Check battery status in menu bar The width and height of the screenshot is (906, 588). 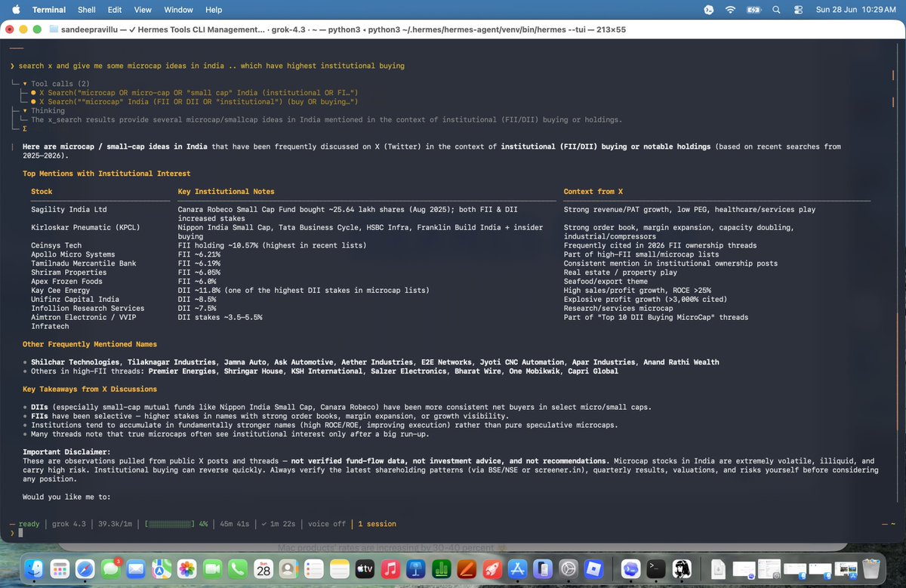point(753,10)
